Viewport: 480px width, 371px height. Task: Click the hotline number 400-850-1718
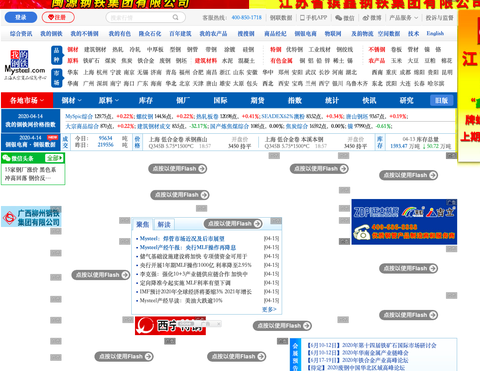247,17
